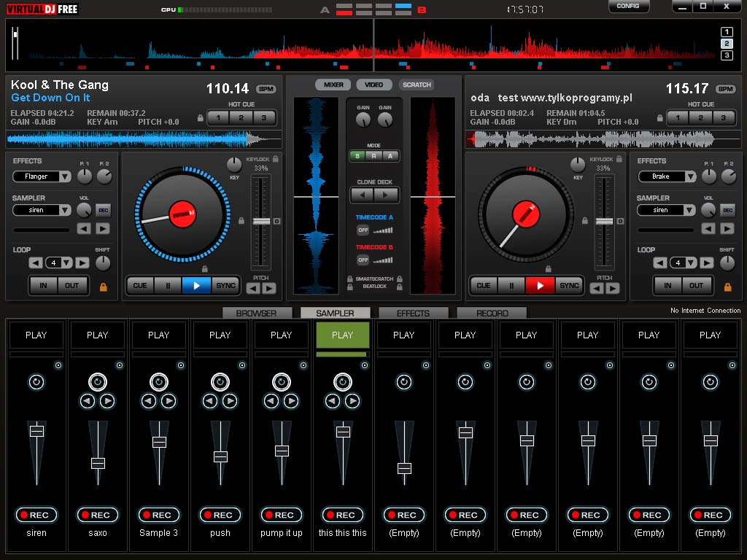Viewport: 747px width, 560px height.
Task: Click left deck hot cue lock icon
Action: pos(201,117)
